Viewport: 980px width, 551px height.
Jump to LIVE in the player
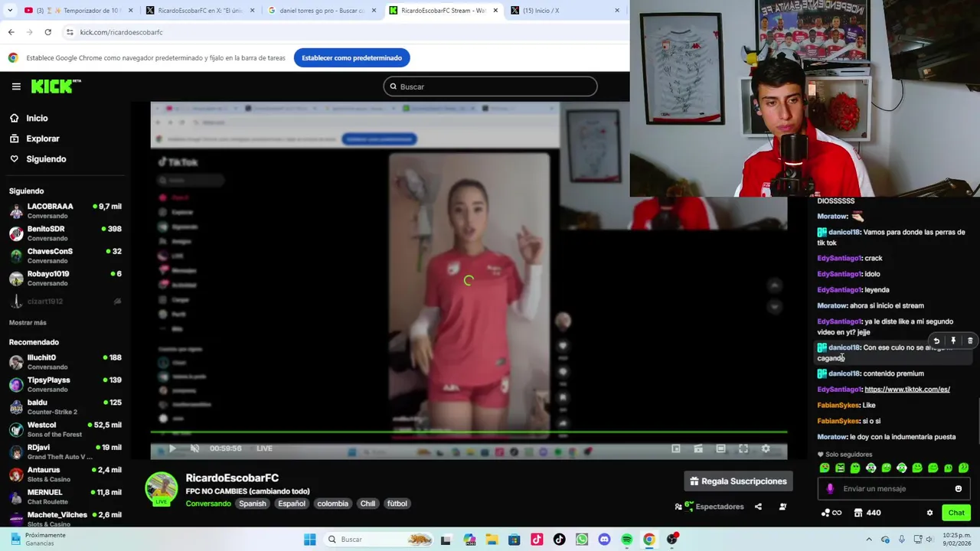coord(264,448)
